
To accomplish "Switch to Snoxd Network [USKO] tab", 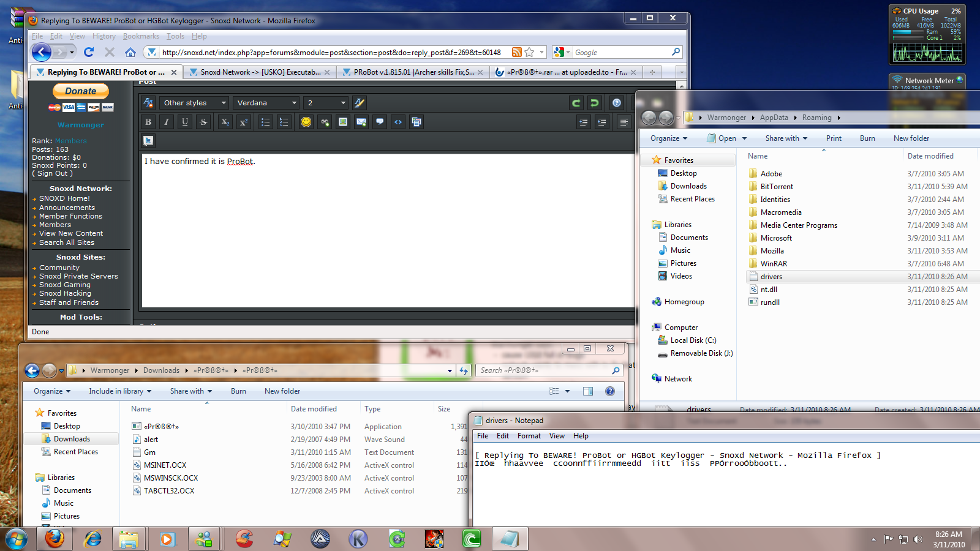I will 260,72.
